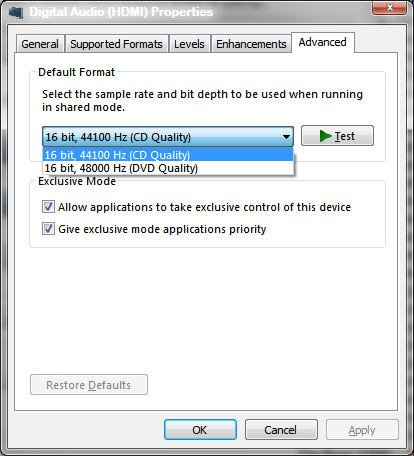This screenshot has height=456, width=414.
Task: Click the green play Test icon
Action: point(325,136)
